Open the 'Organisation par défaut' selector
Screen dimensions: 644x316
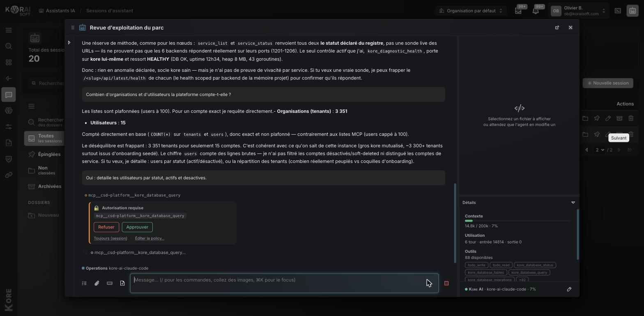click(471, 11)
